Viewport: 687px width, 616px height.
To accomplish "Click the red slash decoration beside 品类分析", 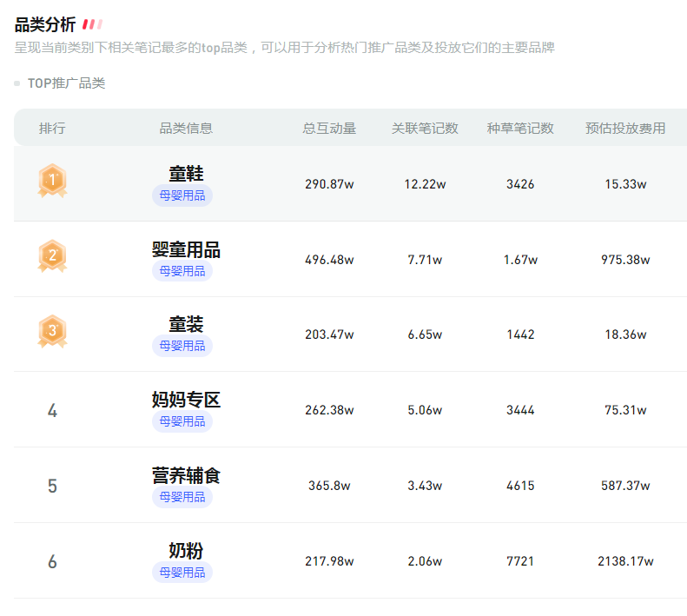I will pyautogui.click(x=92, y=25).
